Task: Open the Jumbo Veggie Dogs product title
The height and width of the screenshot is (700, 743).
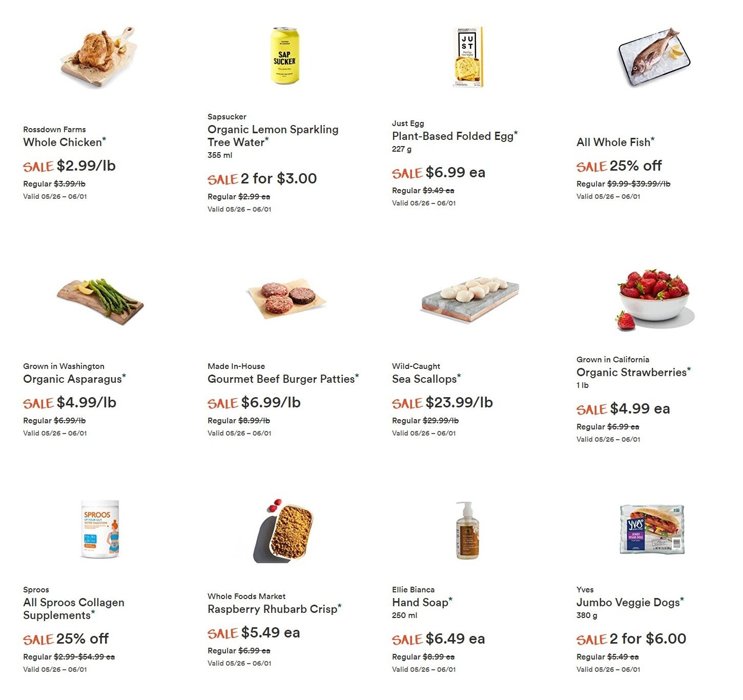Action: click(628, 603)
